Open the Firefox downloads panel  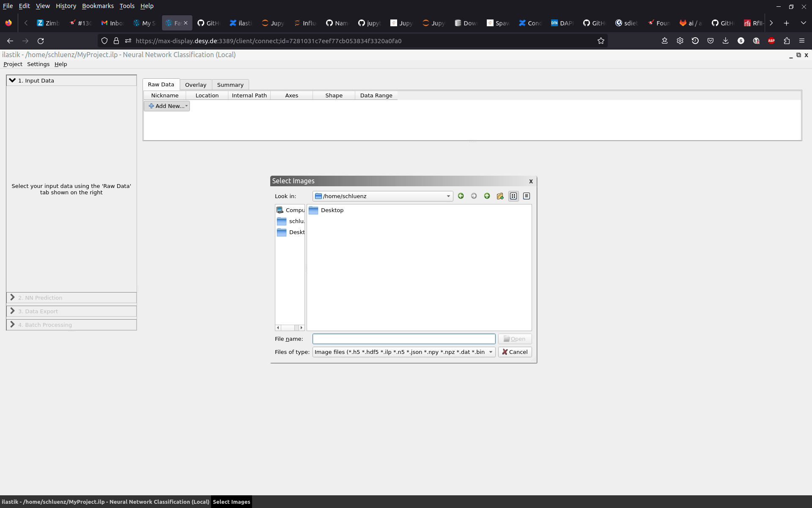tap(725, 41)
